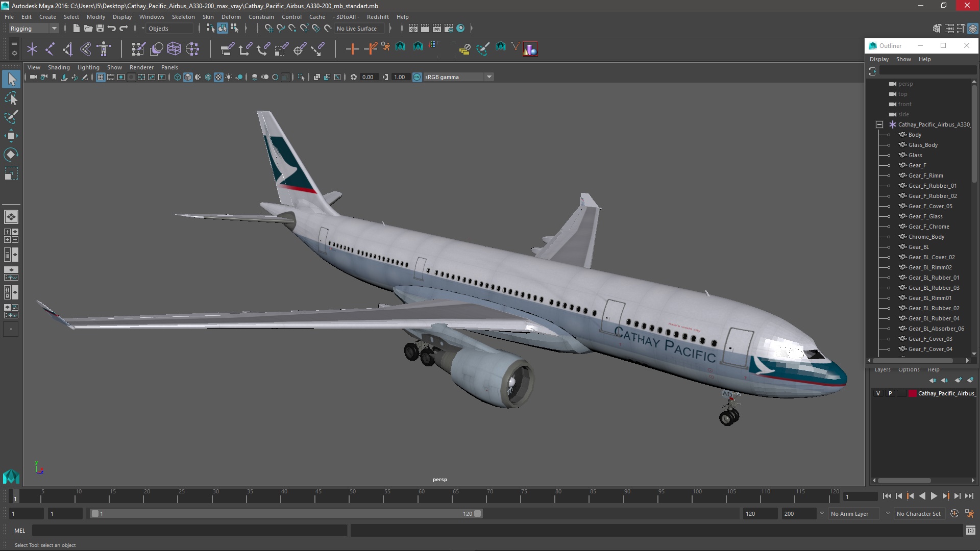Select Gear_F_Chrome in the Outliner
980x551 pixels.
(928, 227)
